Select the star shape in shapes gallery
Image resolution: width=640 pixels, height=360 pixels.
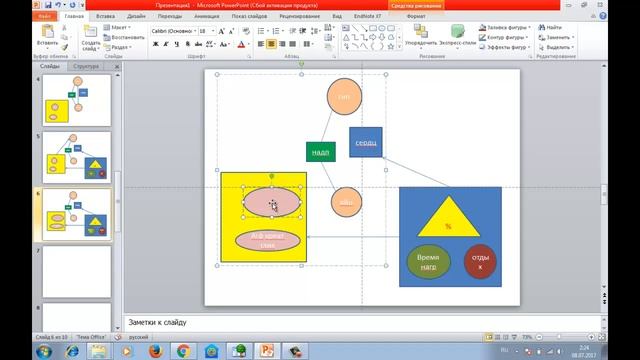pos(391,46)
